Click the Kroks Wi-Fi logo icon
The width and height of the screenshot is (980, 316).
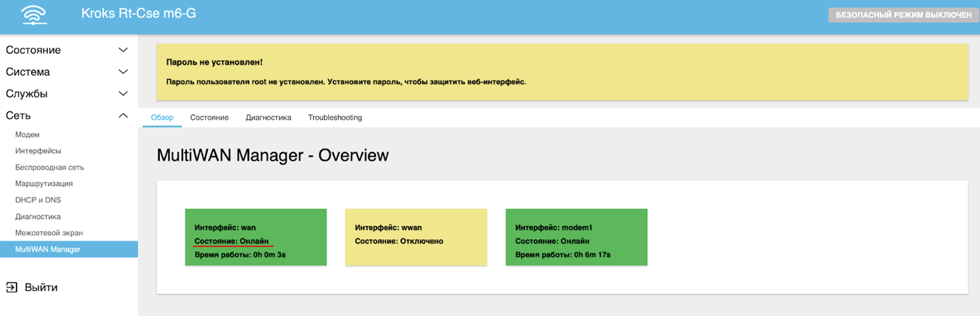click(34, 15)
